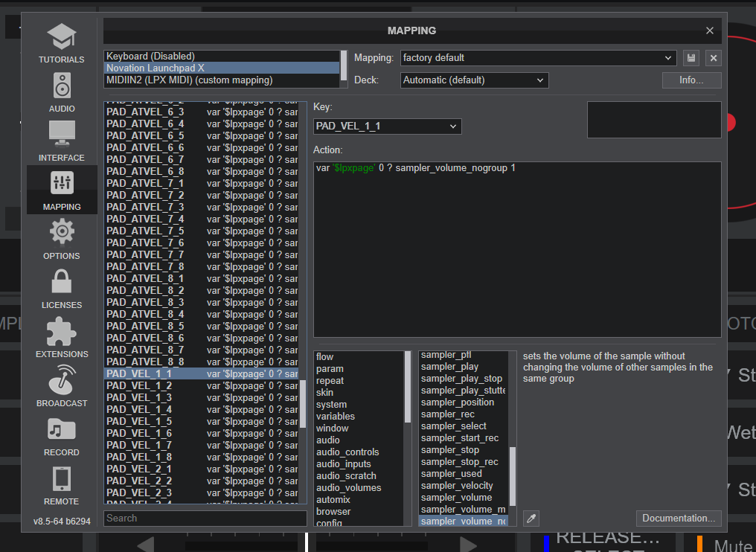Pick the sampler_position action

click(x=464, y=402)
